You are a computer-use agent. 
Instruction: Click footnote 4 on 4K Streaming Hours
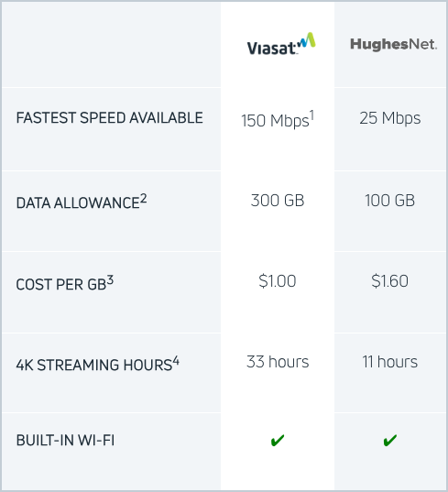(176, 361)
